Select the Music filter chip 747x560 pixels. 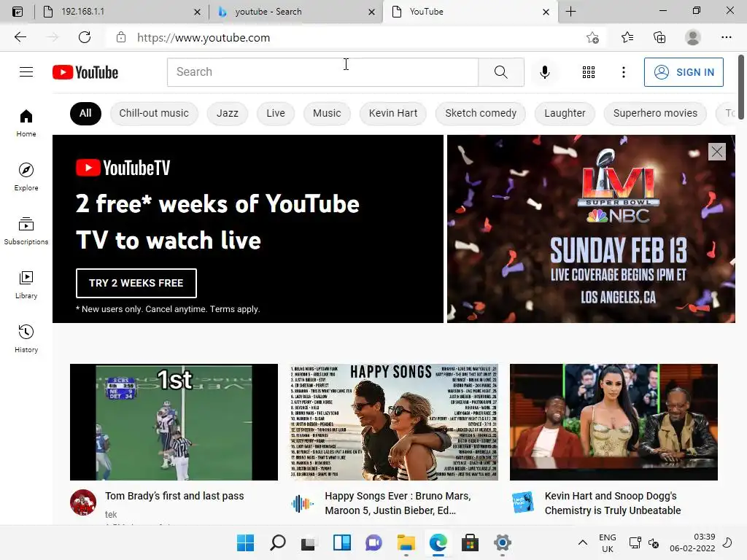[x=327, y=113]
